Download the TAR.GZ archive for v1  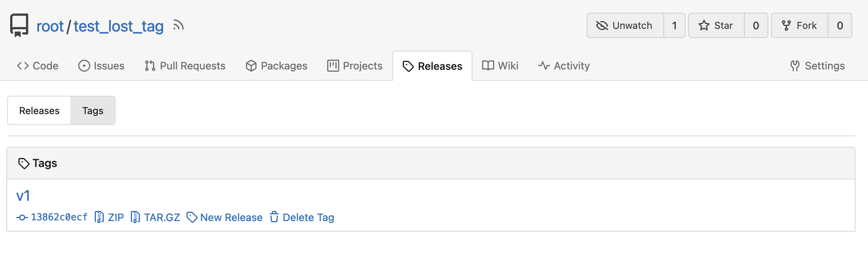155,217
